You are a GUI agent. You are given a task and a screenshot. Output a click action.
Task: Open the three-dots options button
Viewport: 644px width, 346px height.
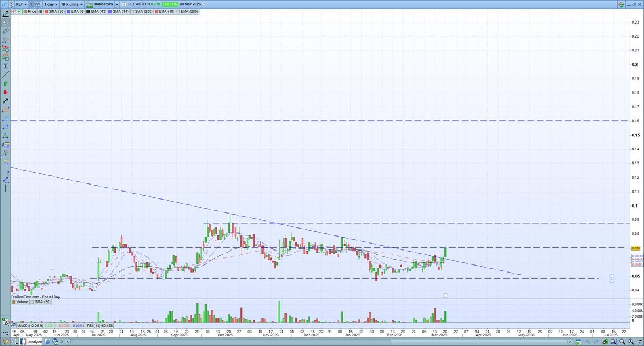tap(5, 333)
